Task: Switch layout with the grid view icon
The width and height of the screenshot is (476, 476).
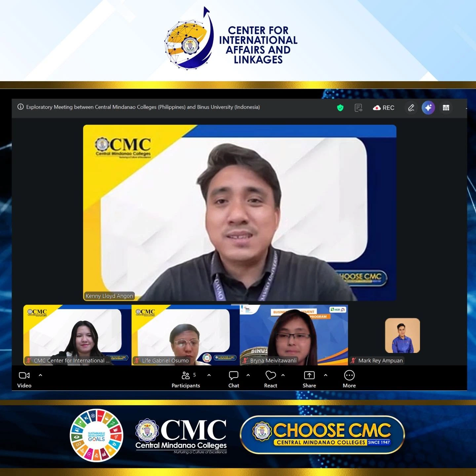Action: (x=446, y=108)
